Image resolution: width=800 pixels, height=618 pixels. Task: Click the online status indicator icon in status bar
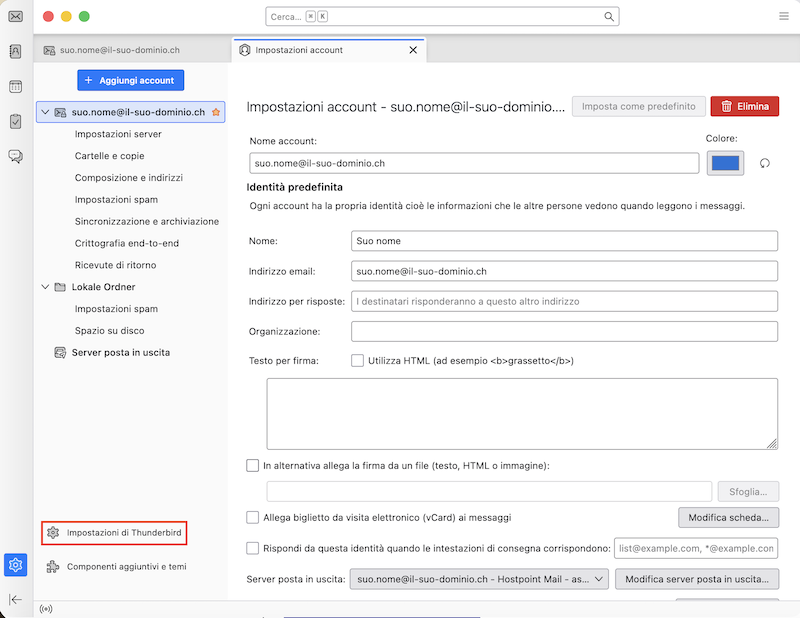[46, 609]
